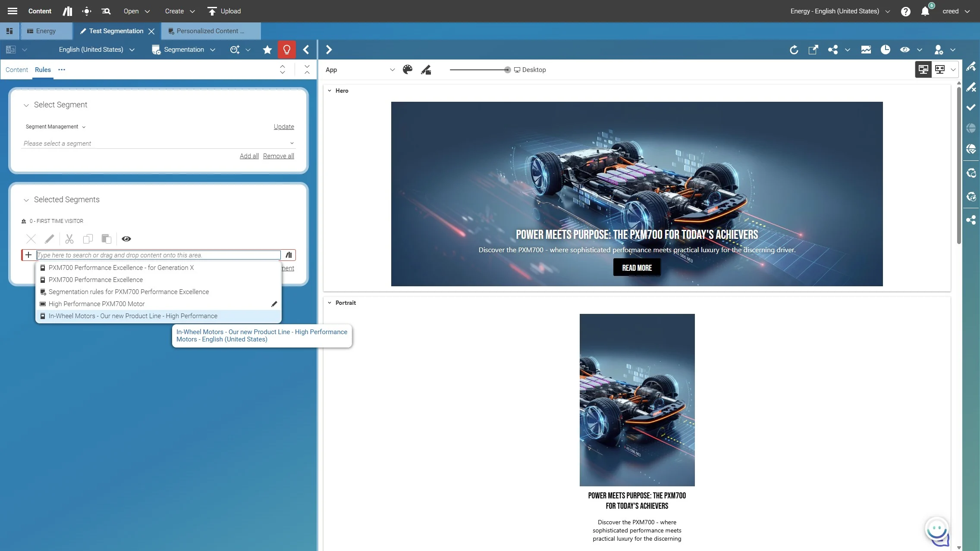Click the scissors cut icon

(69, 239)
